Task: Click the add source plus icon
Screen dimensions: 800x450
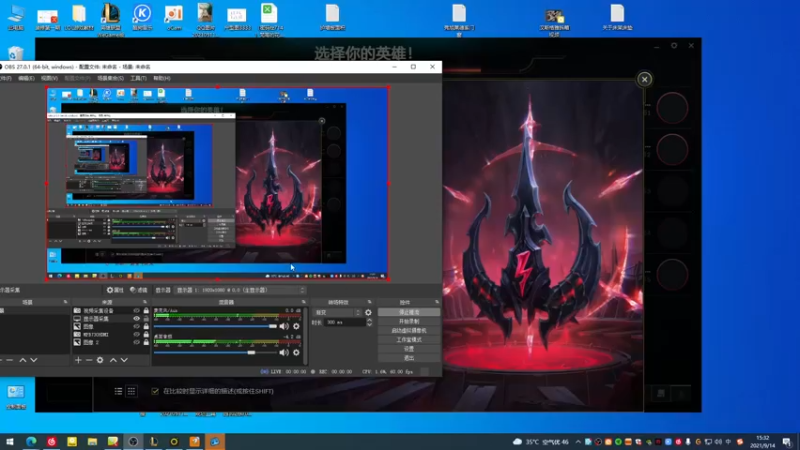Action: [x=78, y=360]
